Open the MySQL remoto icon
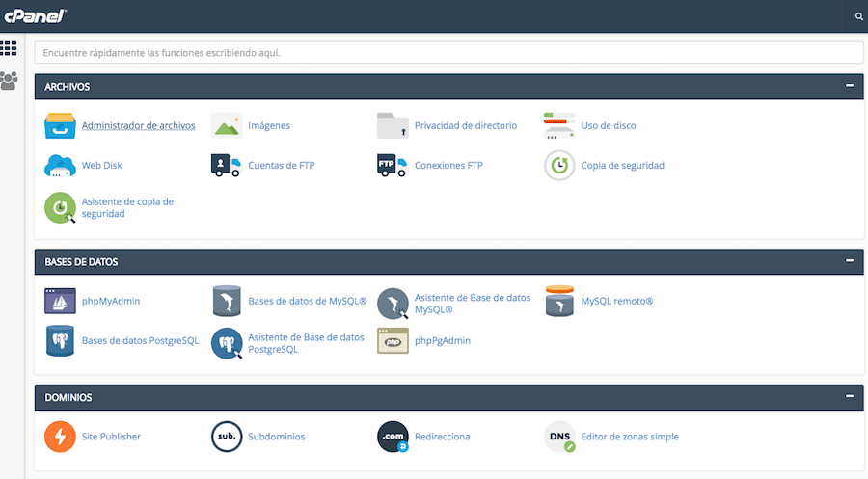The image size is (868, 479). click(559, 301)
